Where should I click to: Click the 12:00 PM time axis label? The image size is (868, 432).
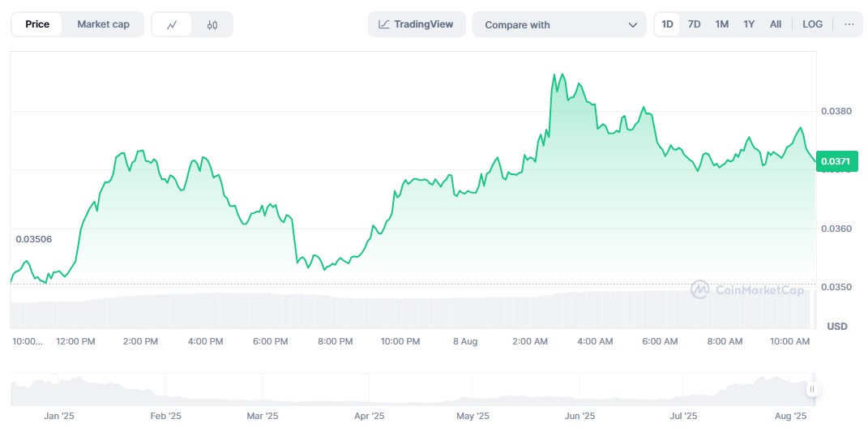click(x=76, y=342)
